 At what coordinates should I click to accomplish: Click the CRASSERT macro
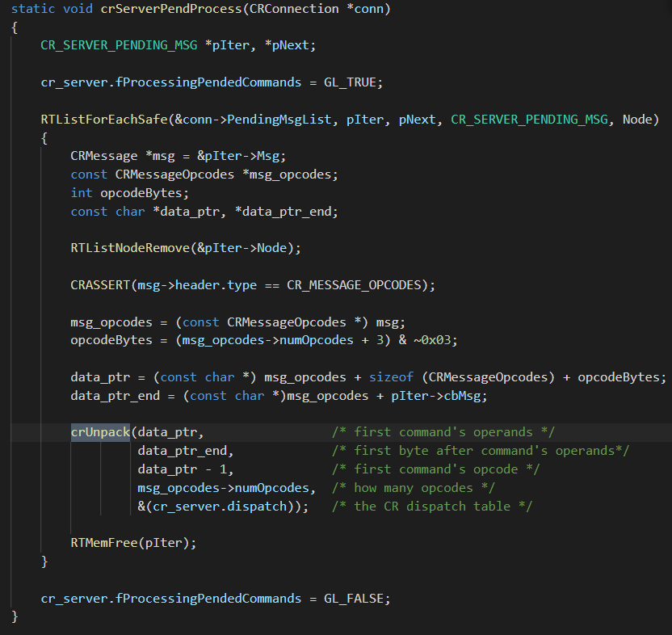(x=100, y=285)
